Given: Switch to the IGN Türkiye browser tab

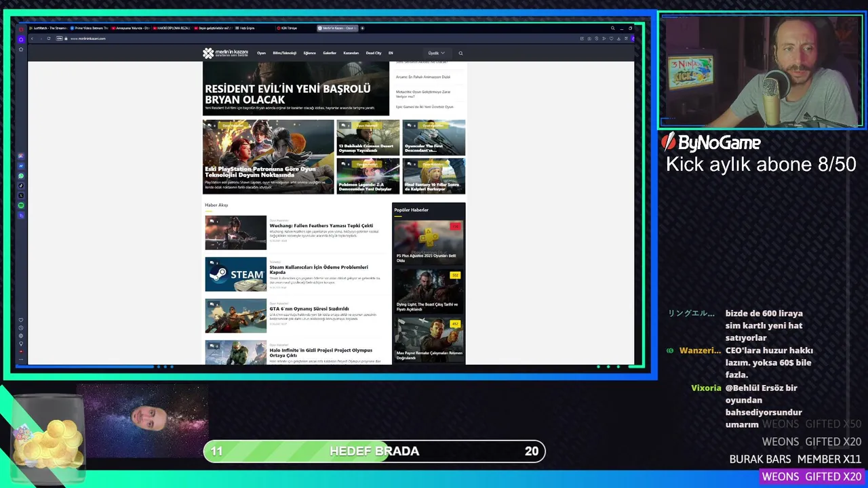Looking at the screenshot, I should pos(294,28).
